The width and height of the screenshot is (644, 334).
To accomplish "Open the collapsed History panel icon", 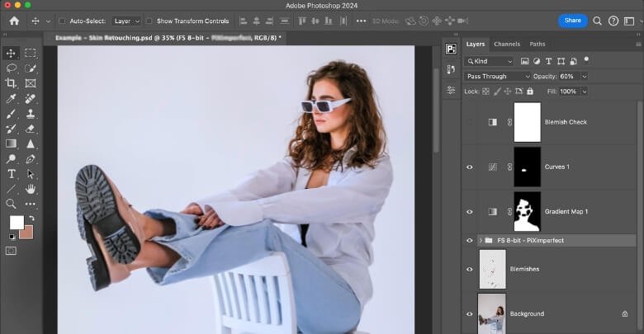I will 451,69.
